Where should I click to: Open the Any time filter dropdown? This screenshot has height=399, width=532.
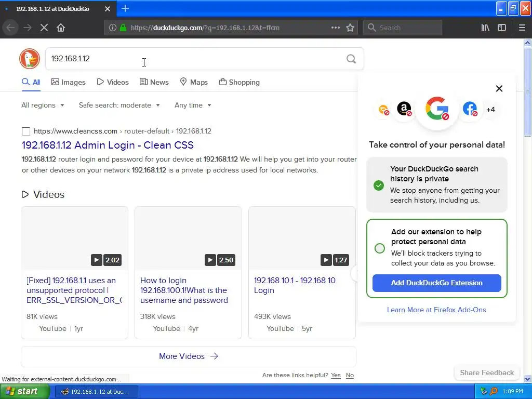(193, 105)
